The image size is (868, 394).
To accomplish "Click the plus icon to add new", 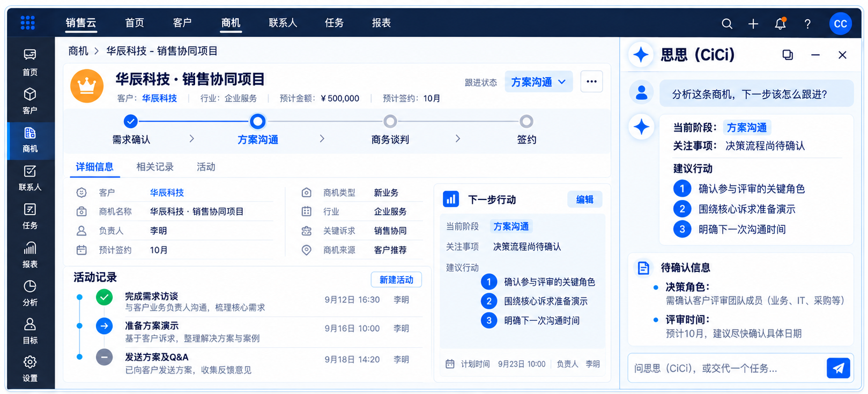I will click(x=753, y=24).
